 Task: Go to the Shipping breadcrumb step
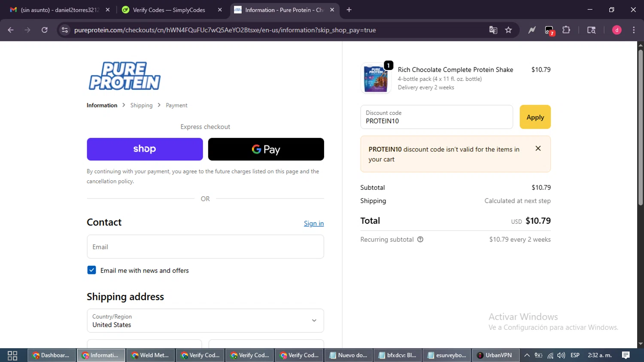(x=141, y=105)
